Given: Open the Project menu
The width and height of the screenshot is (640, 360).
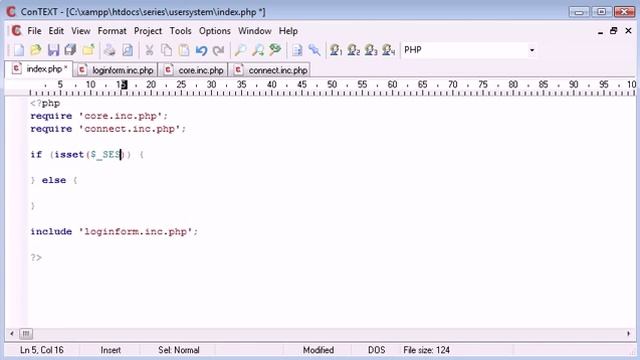Looking at the screenshot, I should (148, 31).
